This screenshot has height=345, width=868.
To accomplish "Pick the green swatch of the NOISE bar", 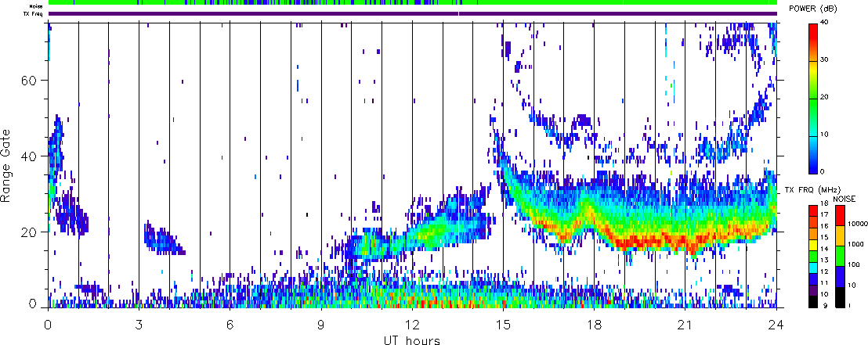I will [839, 256].
